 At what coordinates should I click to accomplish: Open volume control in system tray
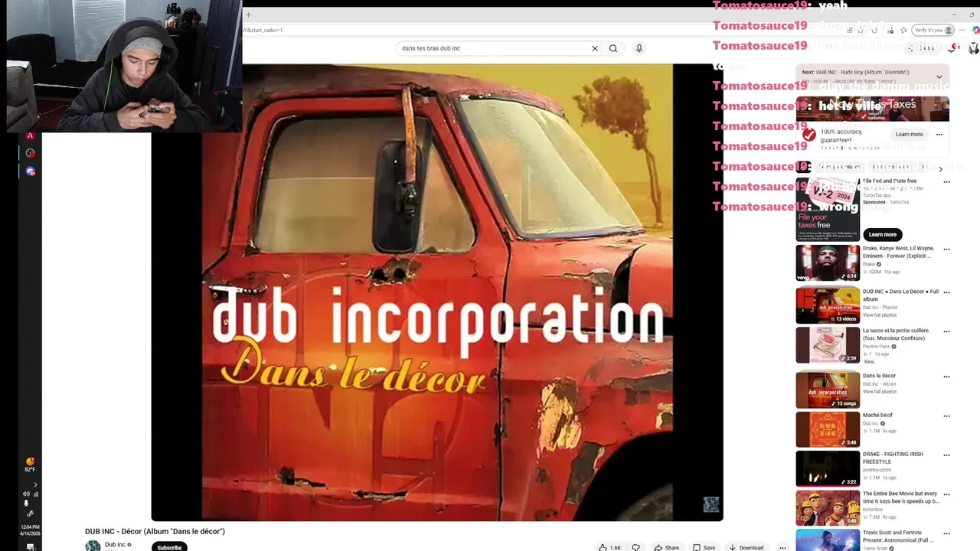[x=26, y=494]
